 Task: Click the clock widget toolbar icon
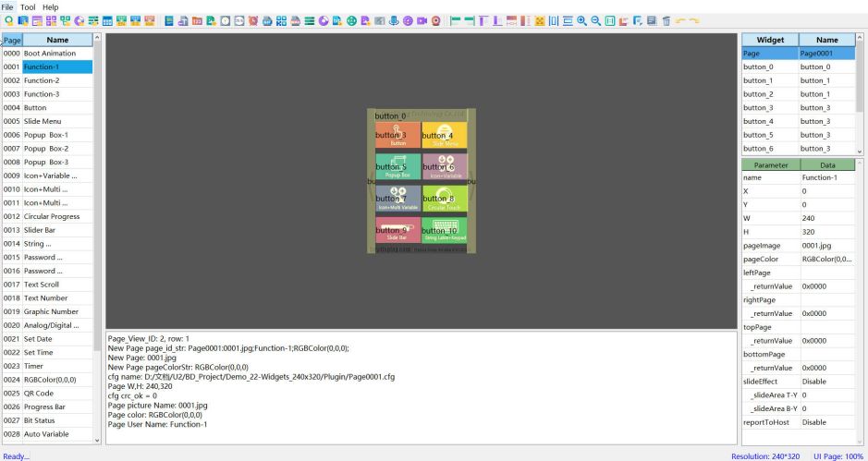tap(226, 21)
